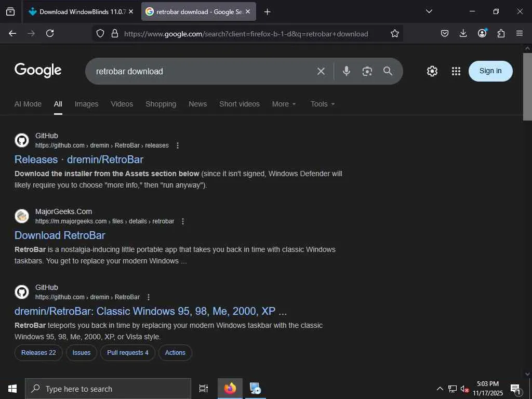The image size is (532, 399).
Task: Switch to AI Mode results
Action: 28,104
